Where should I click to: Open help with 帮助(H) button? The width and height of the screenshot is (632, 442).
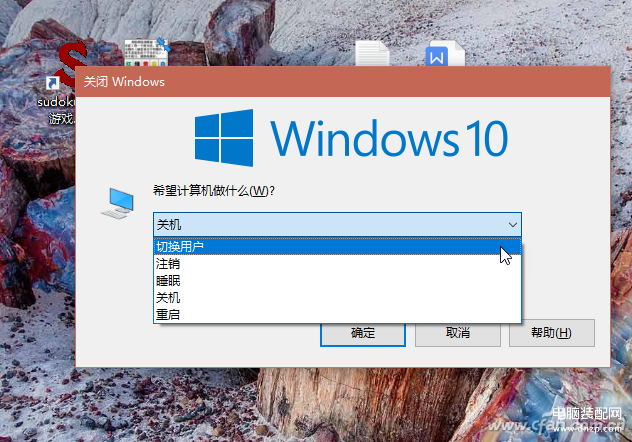click(551, 333)
